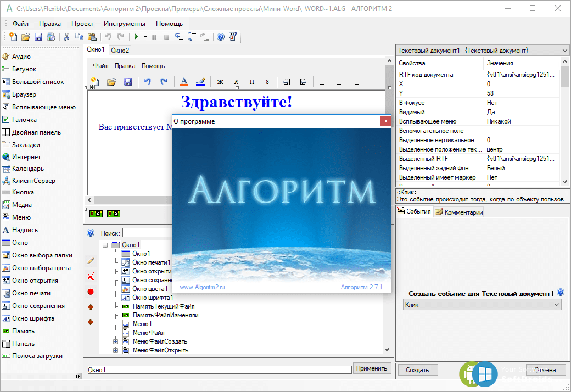Select Меню1 in object tree
This screenshot has height=392, width=571.
(142, 324)
